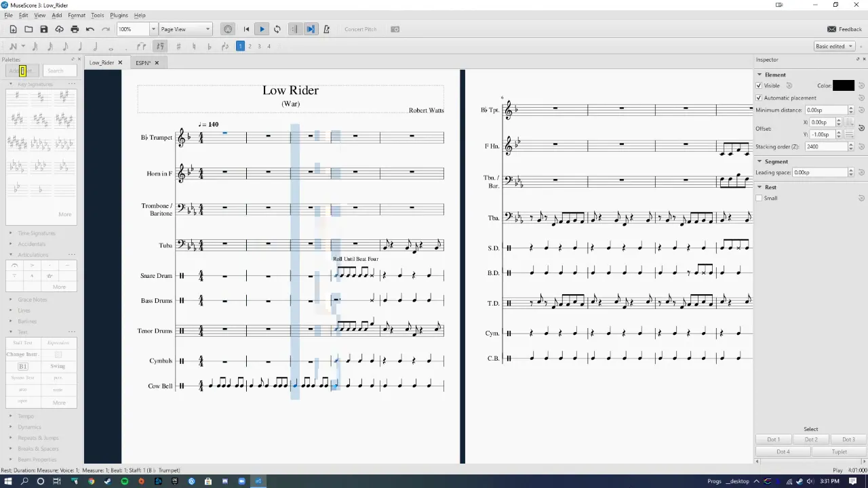Select 16th note duration
Viewport: 868px width, 488px height.
50,46
